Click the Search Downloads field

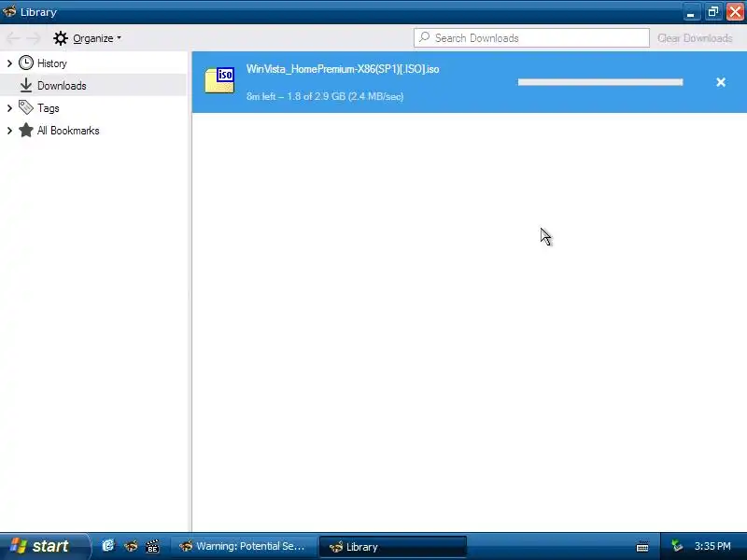tap(531, 38)
